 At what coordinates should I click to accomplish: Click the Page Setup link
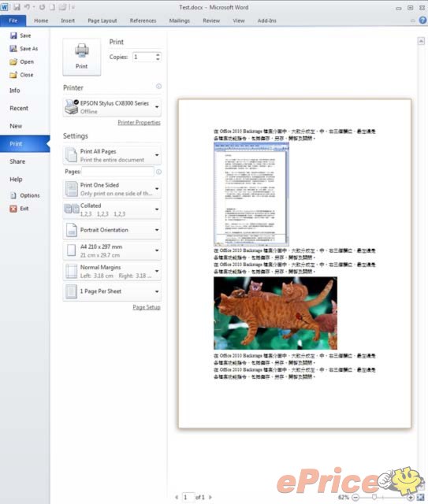(x=147, y=307)
